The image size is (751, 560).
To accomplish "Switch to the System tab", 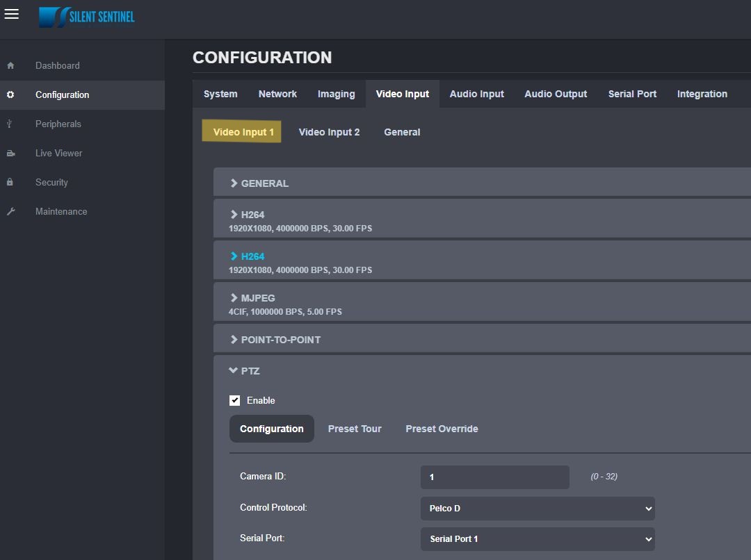I will (220, 94).
